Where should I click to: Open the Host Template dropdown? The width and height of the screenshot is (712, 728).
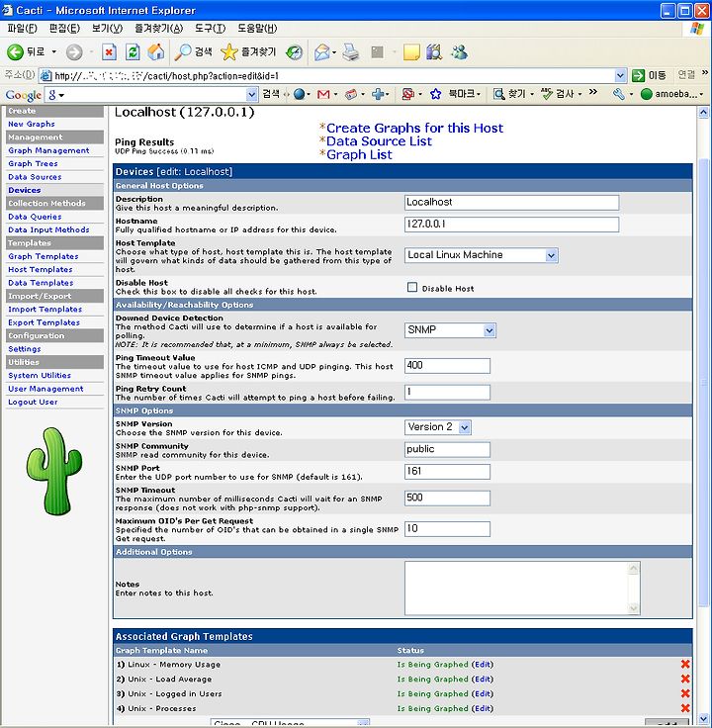coord(551,255)
